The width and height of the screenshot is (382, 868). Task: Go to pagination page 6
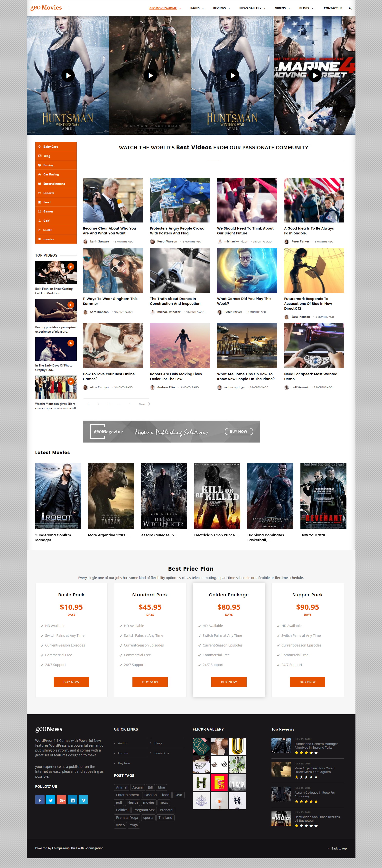(x=129, y=404)
